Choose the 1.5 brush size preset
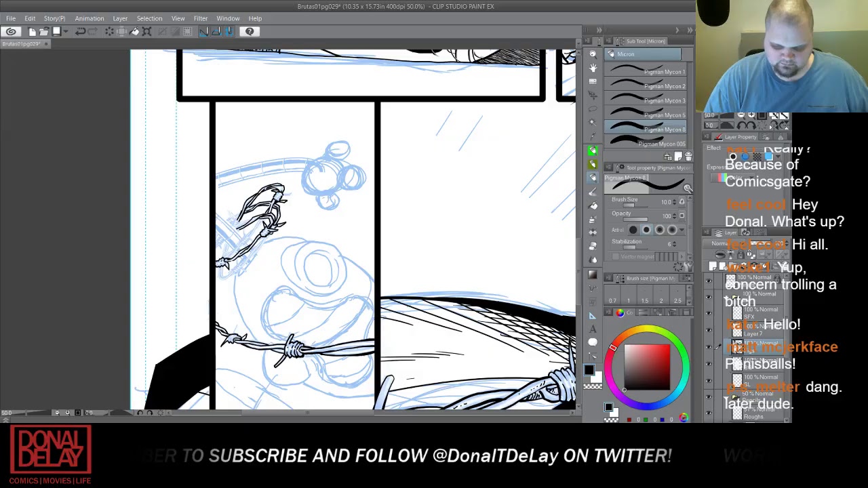Screen dimensions: 868x488 coord(644,301)
